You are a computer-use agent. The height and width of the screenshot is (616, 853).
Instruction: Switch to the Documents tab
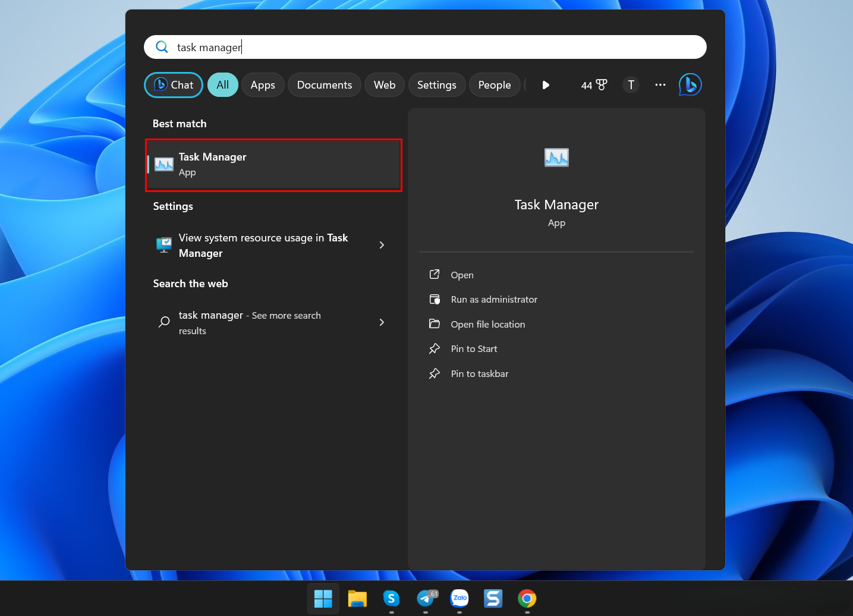(x=324, y=84)
